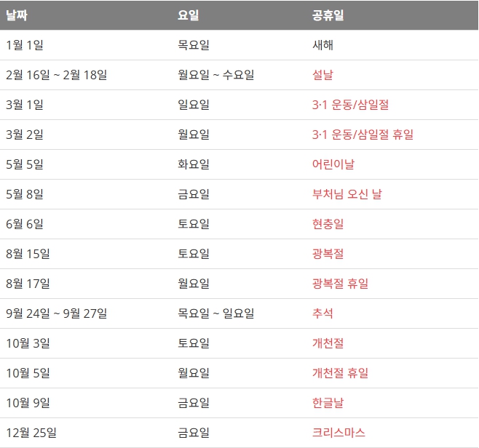479x448 pixels.
Task: Click the 9월 24일 ~ 9월 27일 date cell
Action: (56, 313)
